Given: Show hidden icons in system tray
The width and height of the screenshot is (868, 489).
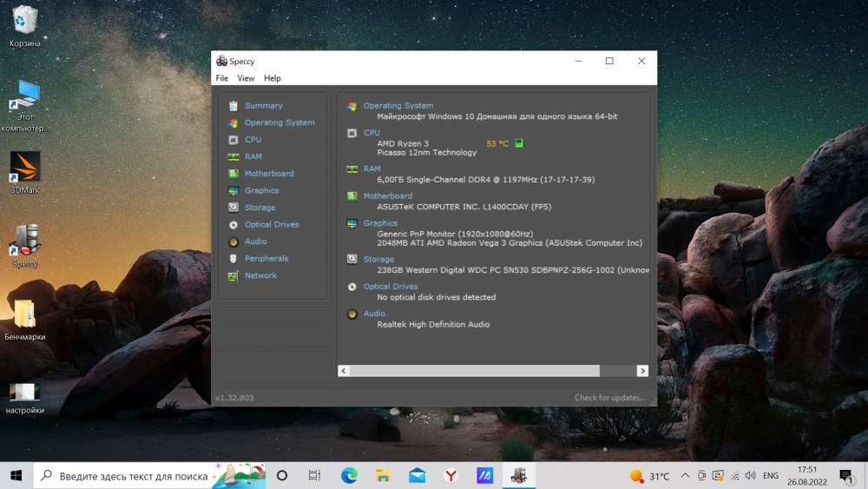Looking at the screenshot, I should click(x=685, y=476).
